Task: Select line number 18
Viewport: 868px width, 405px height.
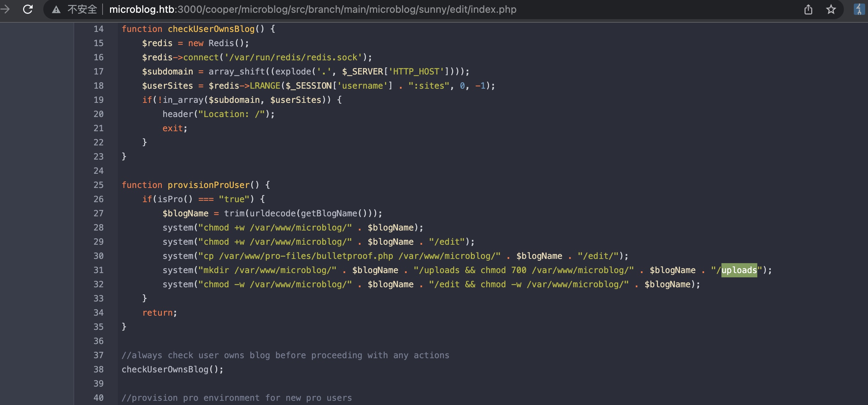Action: pyautogui.click(x=98, y=86)
